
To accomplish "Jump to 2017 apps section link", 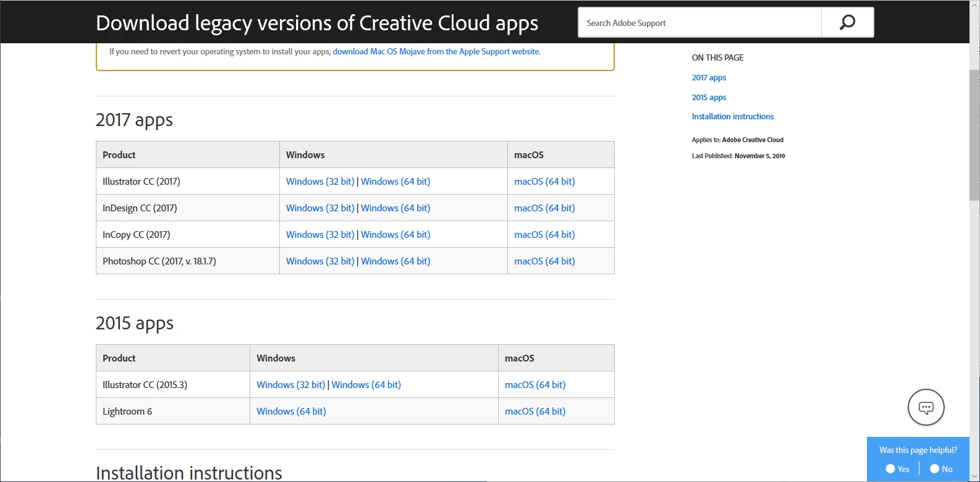I will [709, 78].
